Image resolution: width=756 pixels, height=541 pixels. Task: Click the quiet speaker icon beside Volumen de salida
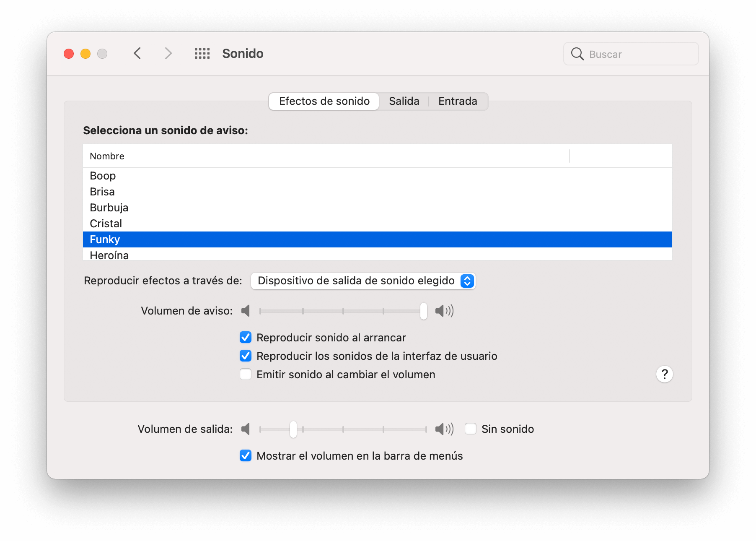click(x=246, y=429)
